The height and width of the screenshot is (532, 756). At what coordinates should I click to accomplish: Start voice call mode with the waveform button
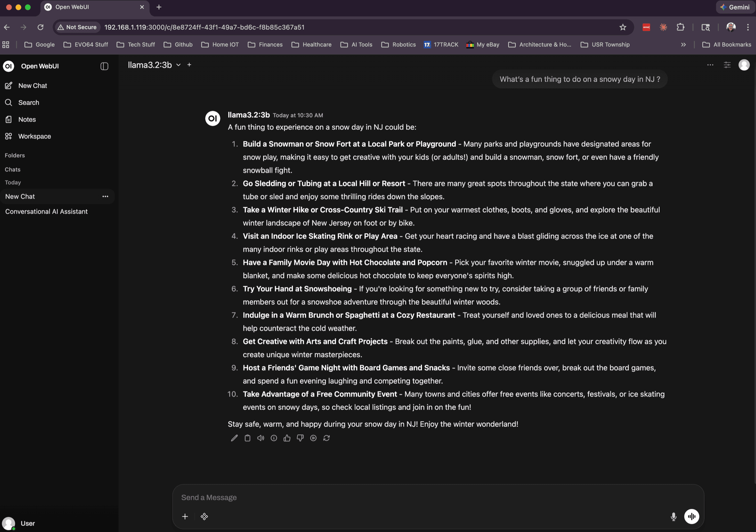point(691,516)
